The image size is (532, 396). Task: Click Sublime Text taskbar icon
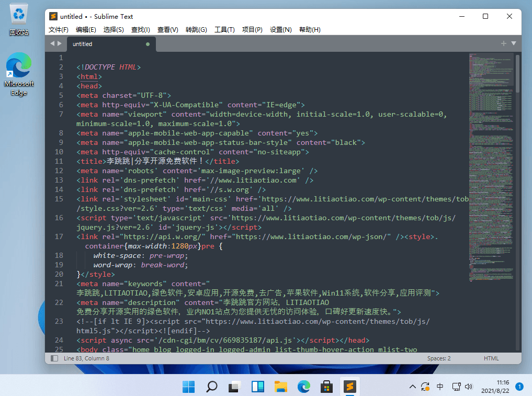(349, 387)
